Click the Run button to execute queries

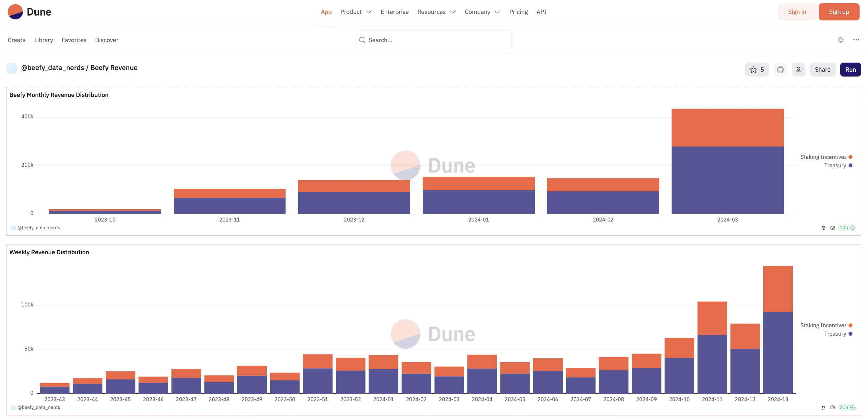tap(850, 69)
